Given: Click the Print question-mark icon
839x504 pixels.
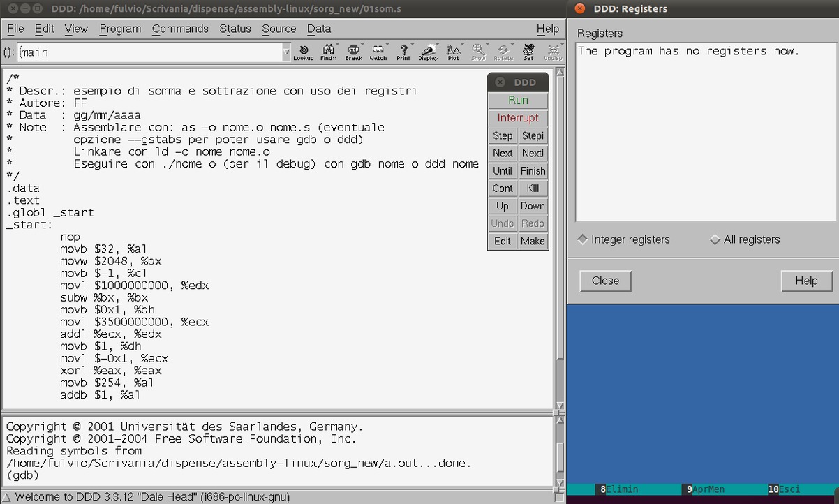Looking at the screenshot, I should click(x=403, y=52).
